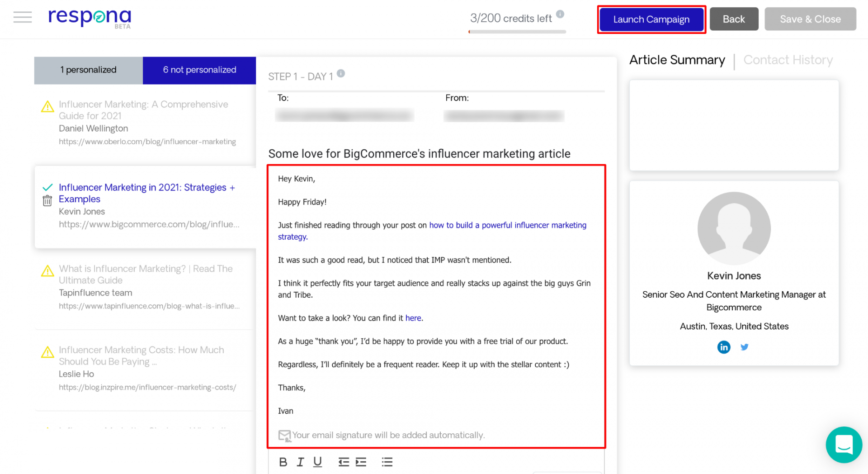
Task: Click 'Tapinfluence team' author name
Action: (95, 293)
